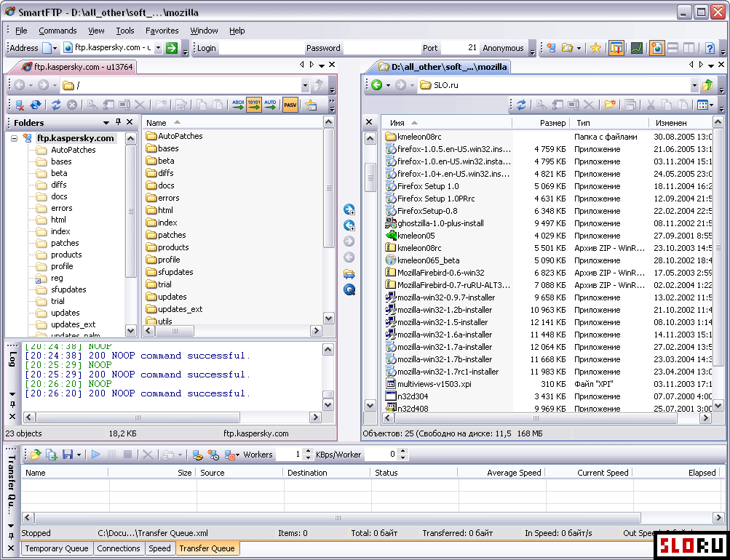Start the transfer queue

(95, 455)
